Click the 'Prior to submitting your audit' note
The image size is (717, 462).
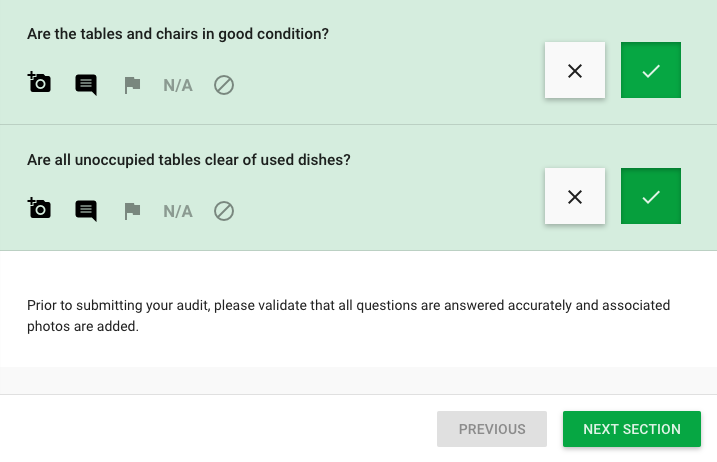pyautogui.click(x=348, y=316)
